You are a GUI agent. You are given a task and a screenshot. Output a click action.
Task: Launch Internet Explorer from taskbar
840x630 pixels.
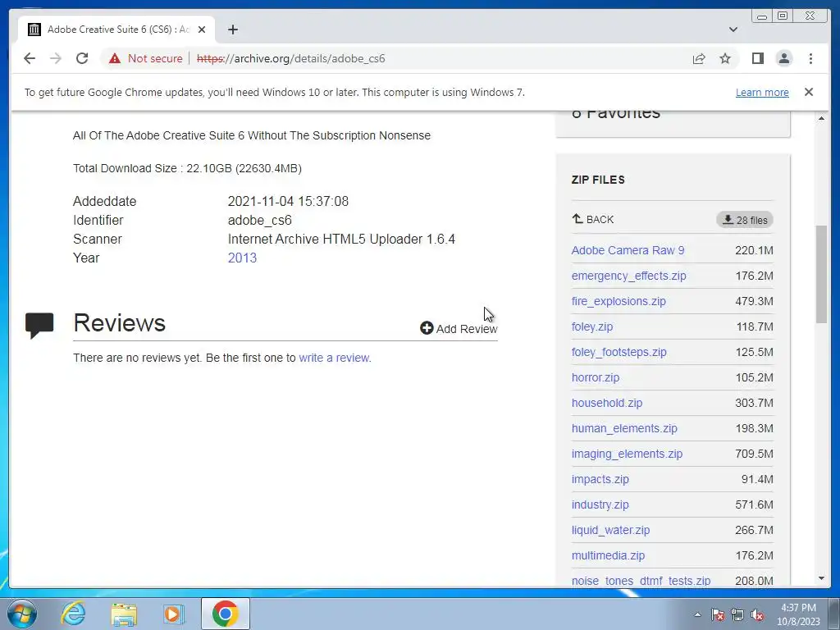pos(73,614)
